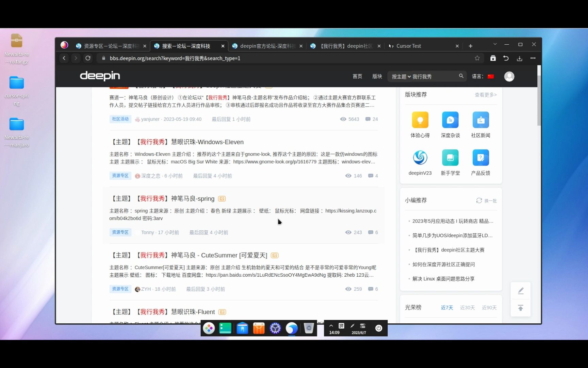Image resolution: width=588 pixels, height=368 pixels.
Task: Select the 近90天 ranking tab
Action: [489, 308]
